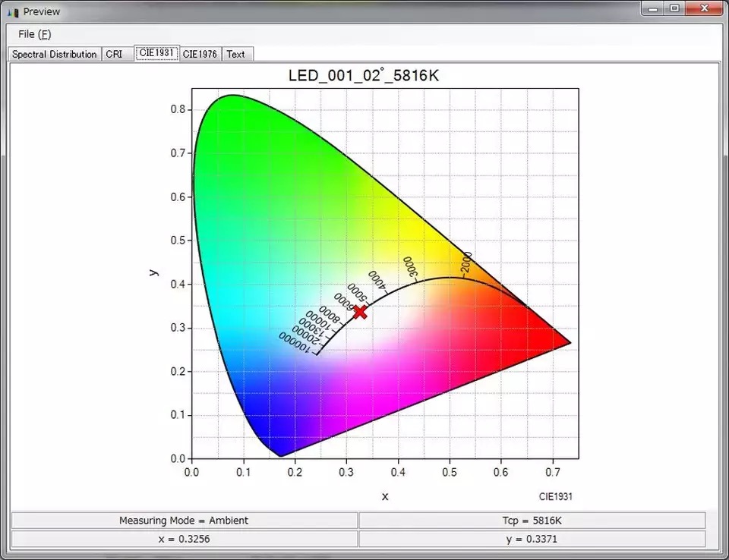This screenshot has height=560, width=729.
Task: Select the CIE1931 tab
Action: tap(156, 53)
